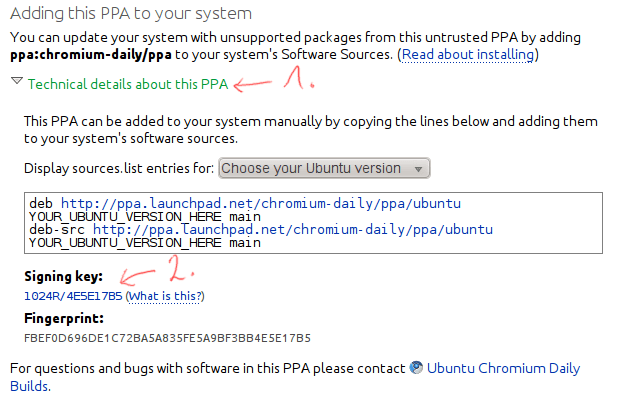The width and height of the screenshot is (627, 405).
Task: Click the 'What is this?' help link
Action: pyautogui.click(x=166, y=296)
